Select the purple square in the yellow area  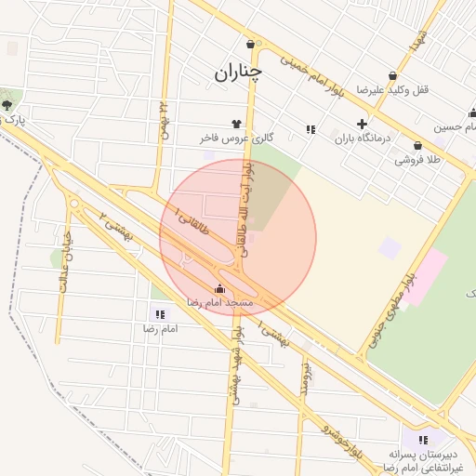(x=390, y=248)
